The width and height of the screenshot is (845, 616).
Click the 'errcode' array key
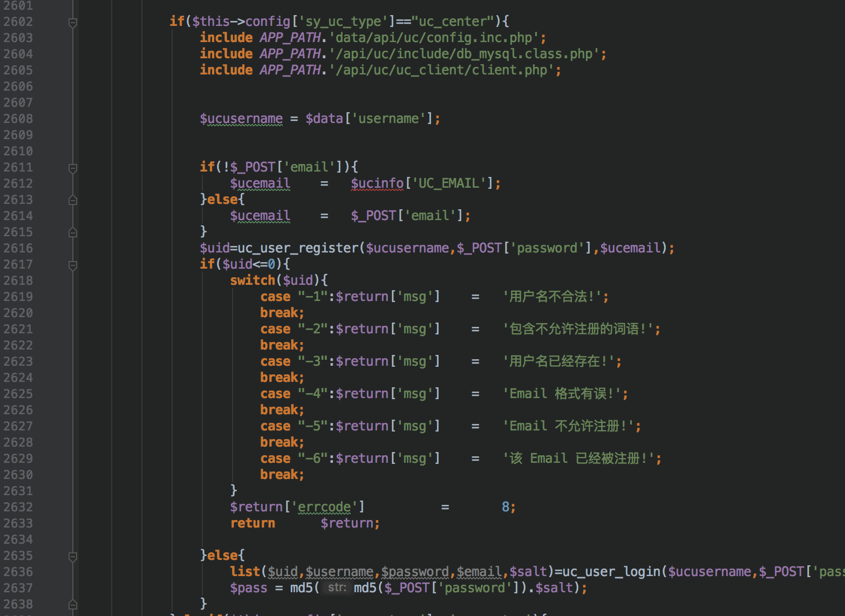tap(324, 507)
